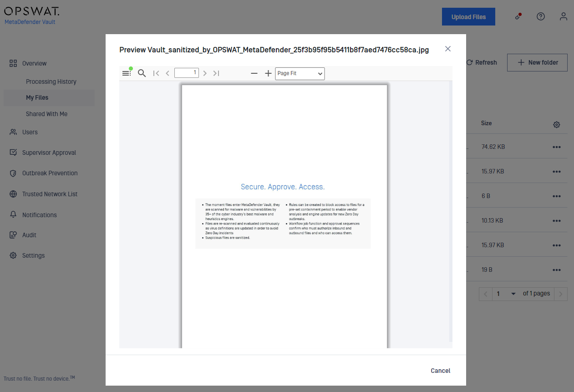Open the key icon with red notification dot
574x392 pixels.
518,16
